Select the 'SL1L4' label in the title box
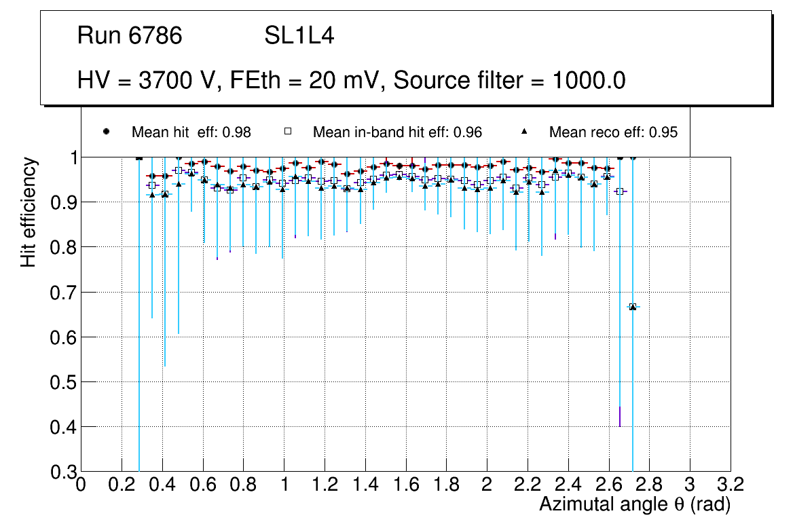The height and width of the screenshot is (524, 812). tap(299, 36)
